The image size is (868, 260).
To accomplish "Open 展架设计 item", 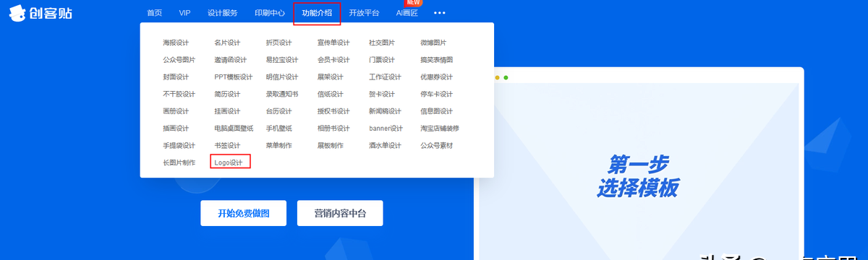I will (x=330, y=77).
